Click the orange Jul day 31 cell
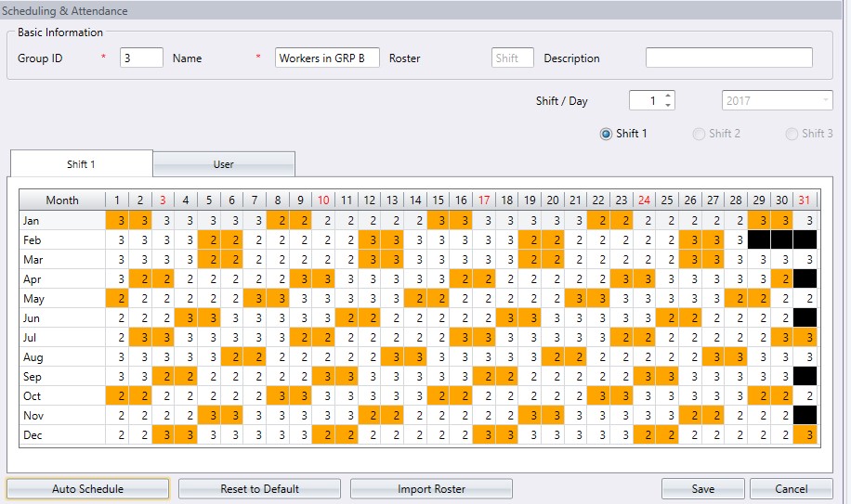This screenshot has height=504, width=851. (x=805, y=338)
